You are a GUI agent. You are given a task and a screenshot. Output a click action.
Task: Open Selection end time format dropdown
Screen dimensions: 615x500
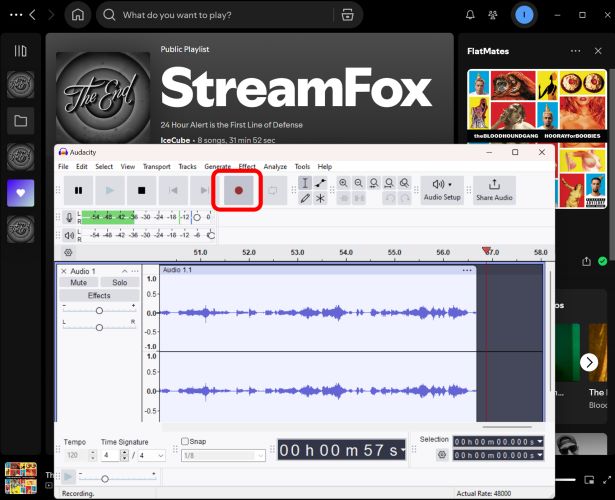pos(540,455)
